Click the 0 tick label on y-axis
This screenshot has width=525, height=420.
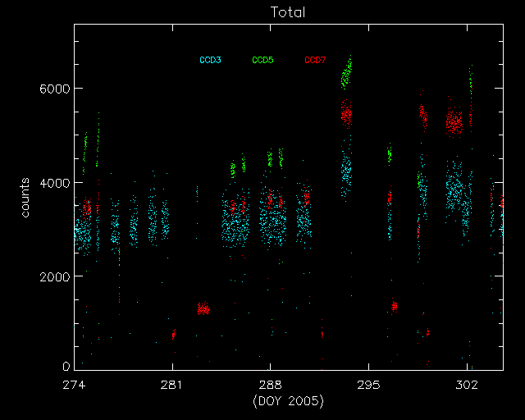[x=66, y=366]
